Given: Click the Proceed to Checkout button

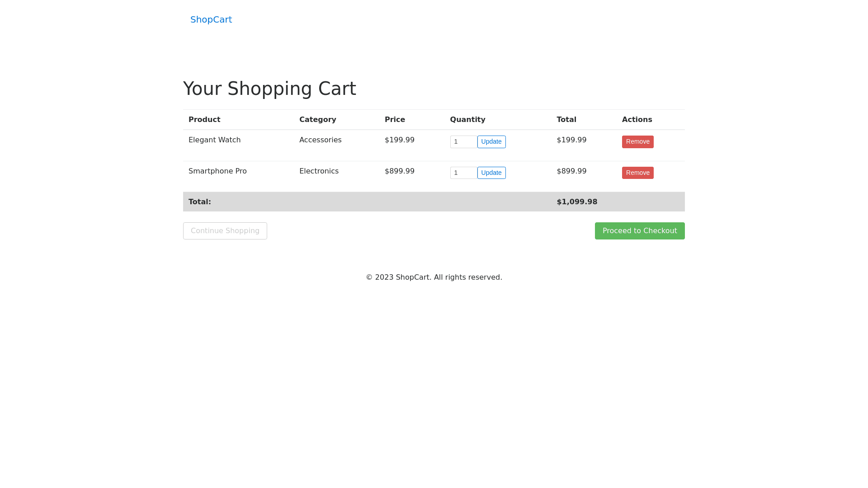Looking at the screenshot, I should pyautogui.click(x=639, y=231).
